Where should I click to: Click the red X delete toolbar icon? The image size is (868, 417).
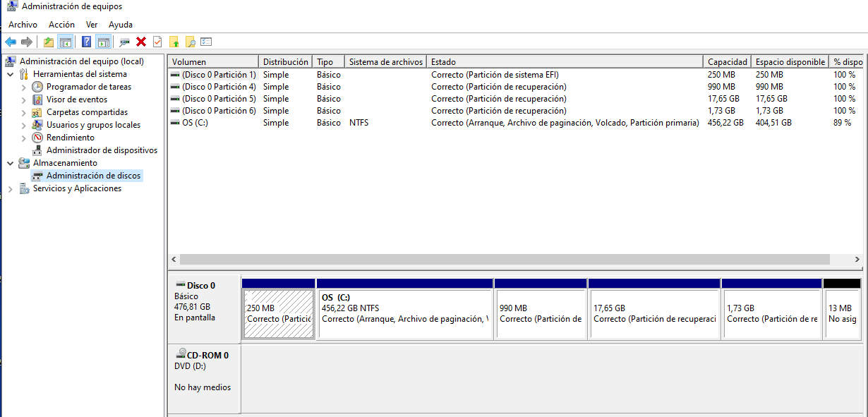141,42
